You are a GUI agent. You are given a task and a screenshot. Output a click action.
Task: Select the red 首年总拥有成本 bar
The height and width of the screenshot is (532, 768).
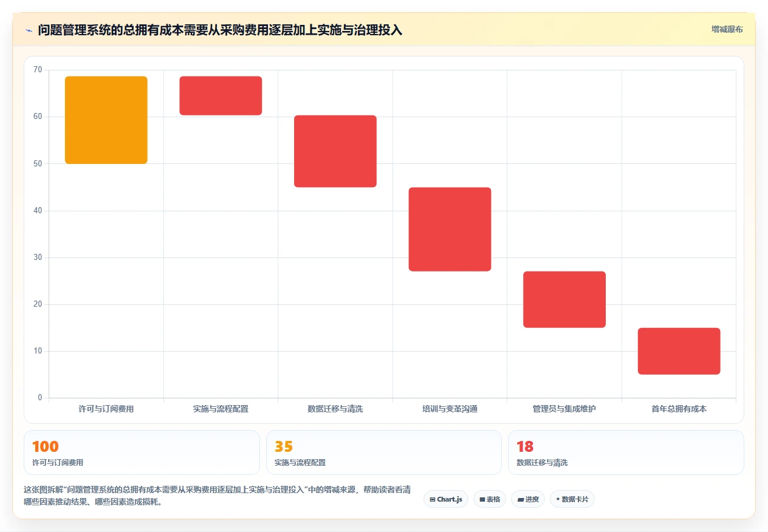point(679,351)
